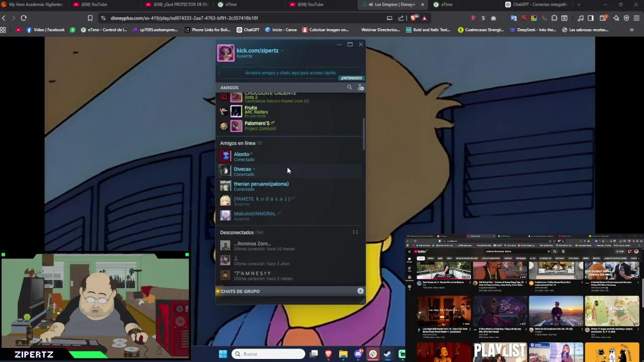644x362 pixels.
Task: Open kick.com/zipertz profile avatar
Action: 226,53
